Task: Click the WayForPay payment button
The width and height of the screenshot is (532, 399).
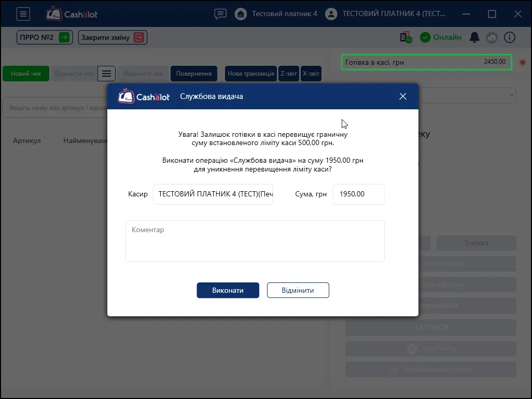Action: point(431,349)
